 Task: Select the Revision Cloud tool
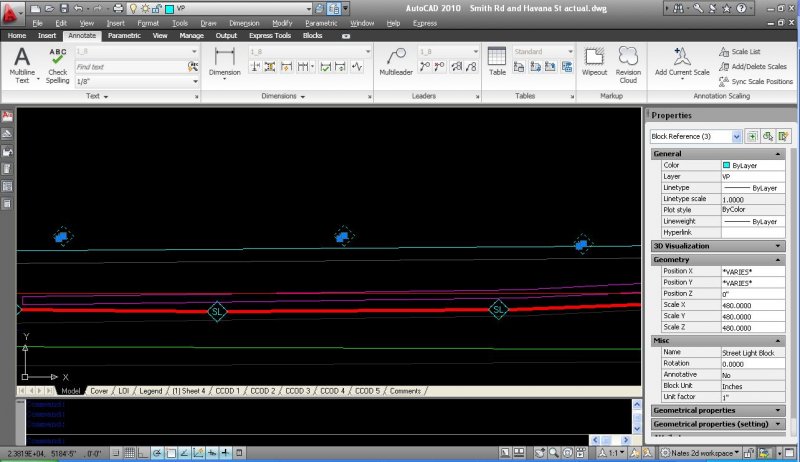tap(628, 65)
